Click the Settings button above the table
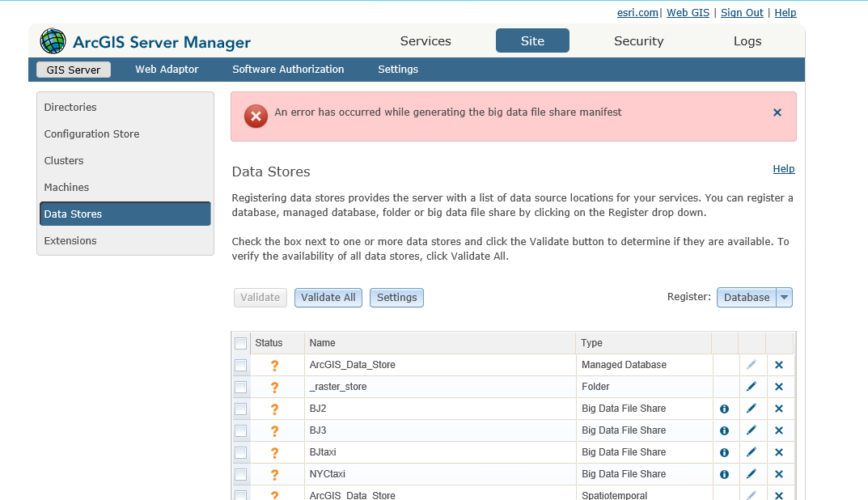 pyautogui.click(x=397, y=298)
